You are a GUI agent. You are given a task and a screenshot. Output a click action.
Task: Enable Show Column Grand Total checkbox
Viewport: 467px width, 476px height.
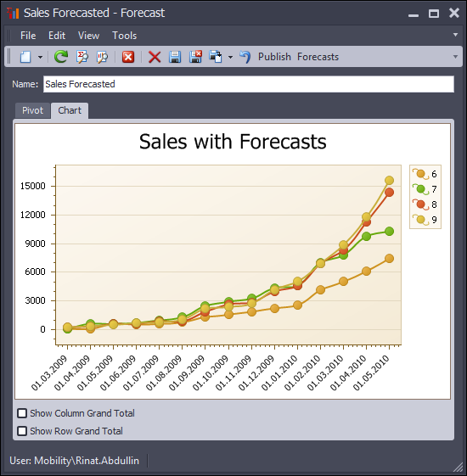click(22, 413)
